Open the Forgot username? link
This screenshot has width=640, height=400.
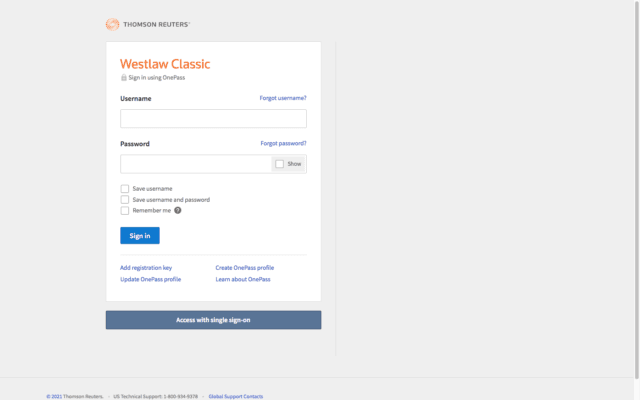coord(283,98)
